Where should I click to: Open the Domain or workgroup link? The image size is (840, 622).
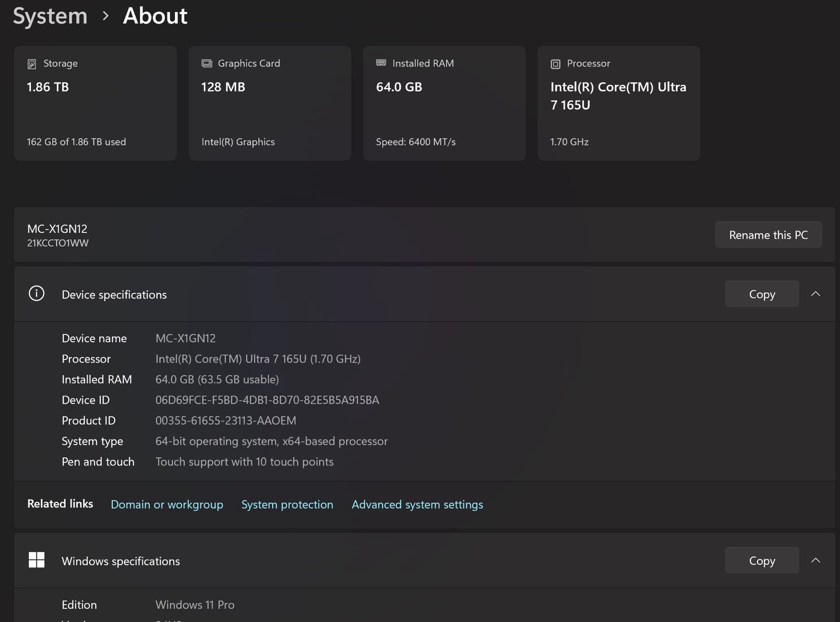(x=167, y=504)
